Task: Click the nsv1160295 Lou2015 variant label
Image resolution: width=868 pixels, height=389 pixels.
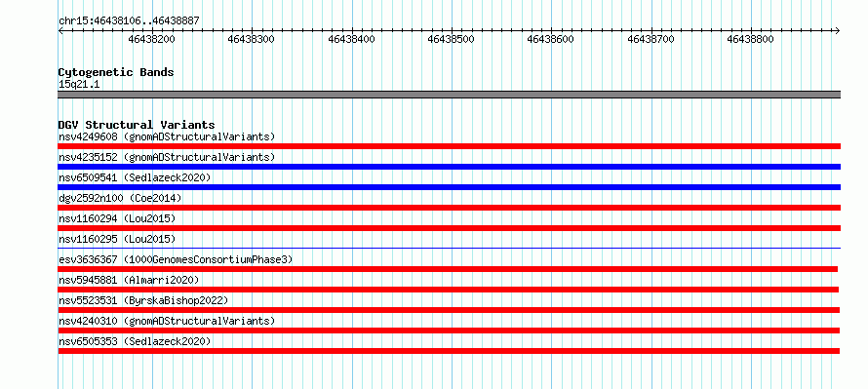Action: click(x=117, y=239)
